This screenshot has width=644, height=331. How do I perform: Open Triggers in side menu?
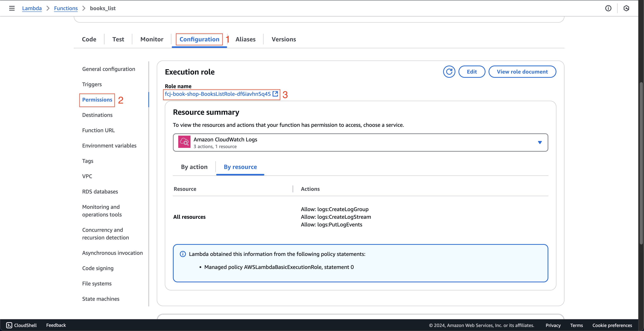(92, 84)
